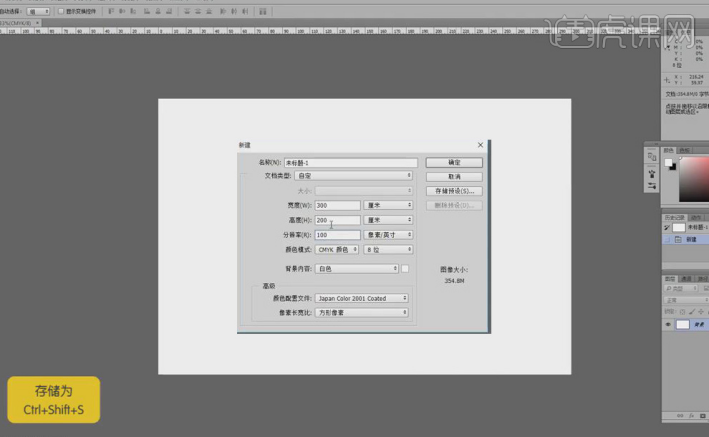The width and height of the screenshot is (709, 437).
Task: Open the width unit 厘米 dropdown
Action: (x=388, y=205)
